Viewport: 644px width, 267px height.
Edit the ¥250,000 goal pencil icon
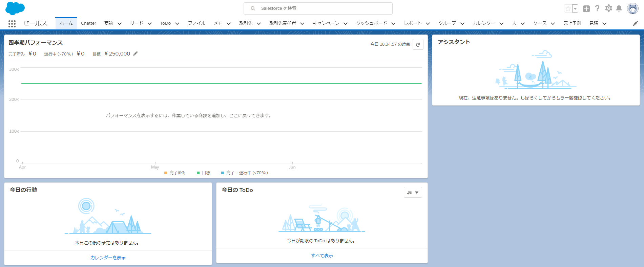coord(136,53)
